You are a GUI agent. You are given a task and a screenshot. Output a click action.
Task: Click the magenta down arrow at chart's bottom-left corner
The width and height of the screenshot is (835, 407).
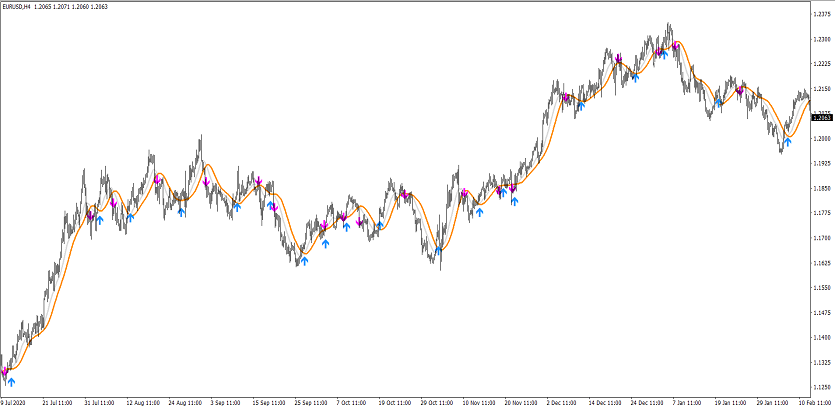[4, 371]
